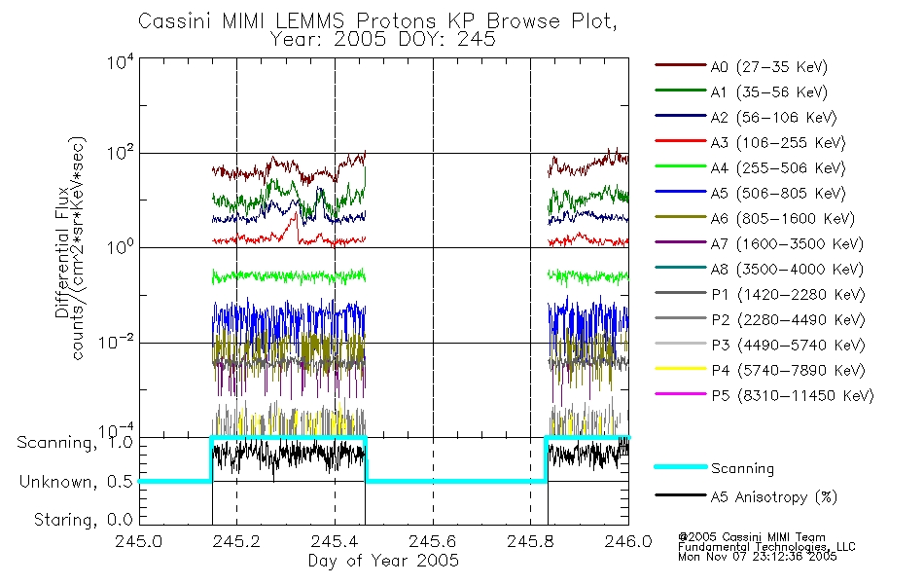Click the P4 (5740-7890 KeV) legend label
The width and height of the screenshot is (924, 584).
click(788, 371)
